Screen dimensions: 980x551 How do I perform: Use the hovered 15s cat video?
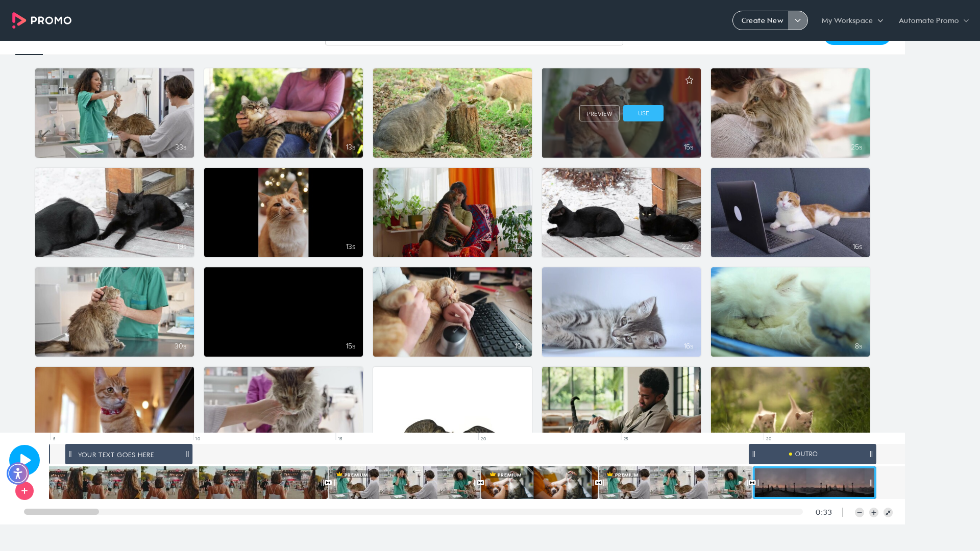643,113
